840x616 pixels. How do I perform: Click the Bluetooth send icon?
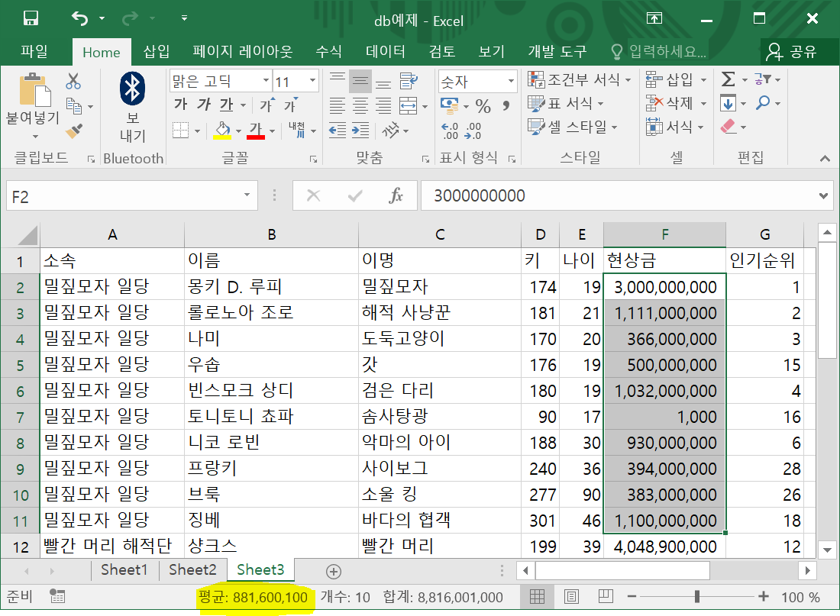[132, 89]
